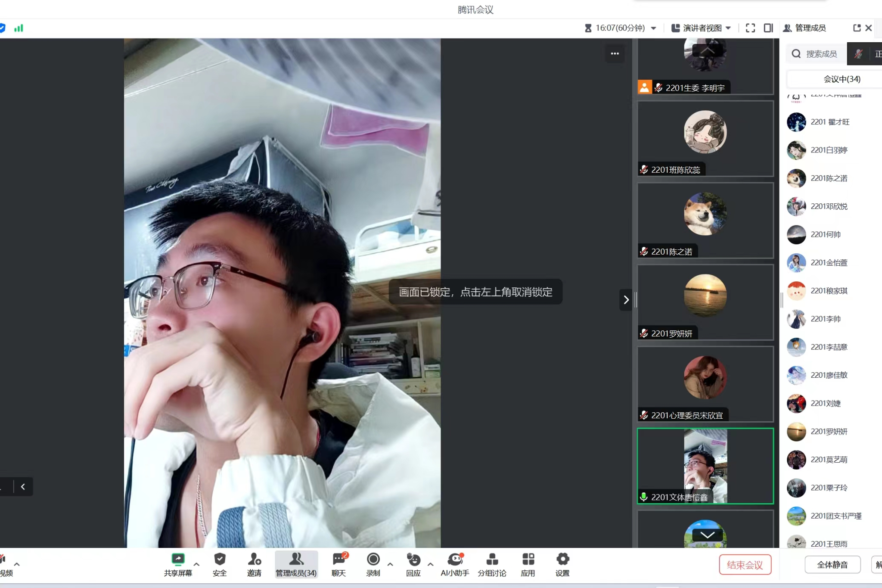
Task: Click the Mute All (全体静音) button
Action: coord(832,565)
